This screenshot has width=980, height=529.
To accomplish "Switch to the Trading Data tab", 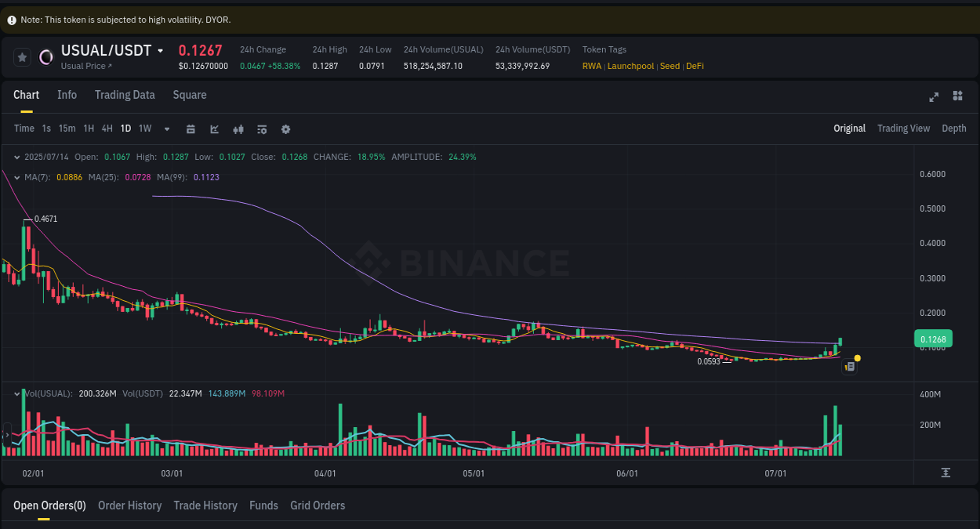I will (125, 95).
